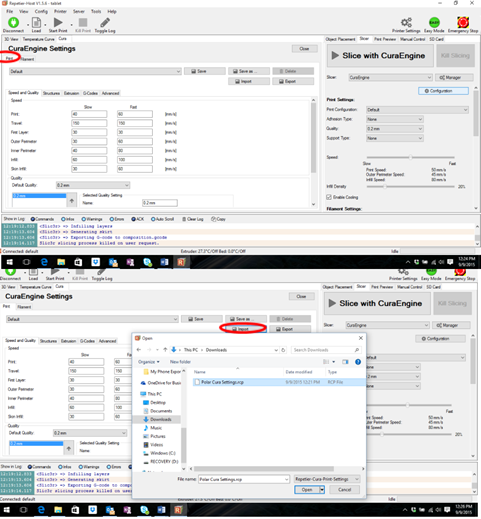Screen dimensions: 481x519
Task: Toggle Warnings log filter in lower screenshot
Action: (89, 467)
